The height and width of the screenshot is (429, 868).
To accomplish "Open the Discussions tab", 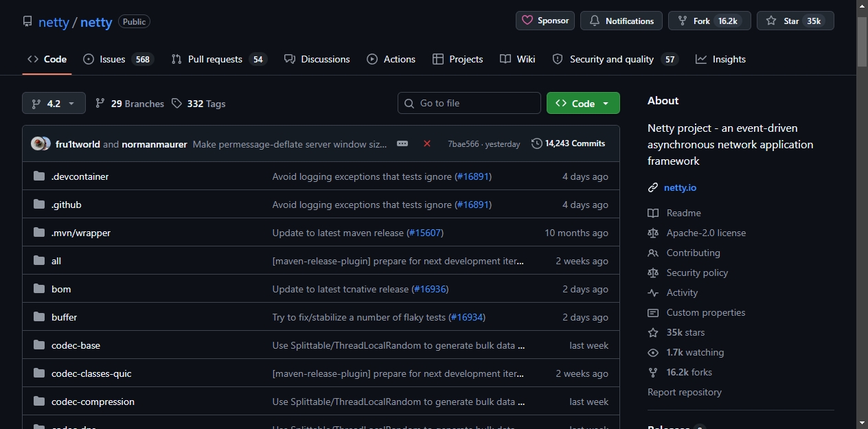I will coord(317,59).
